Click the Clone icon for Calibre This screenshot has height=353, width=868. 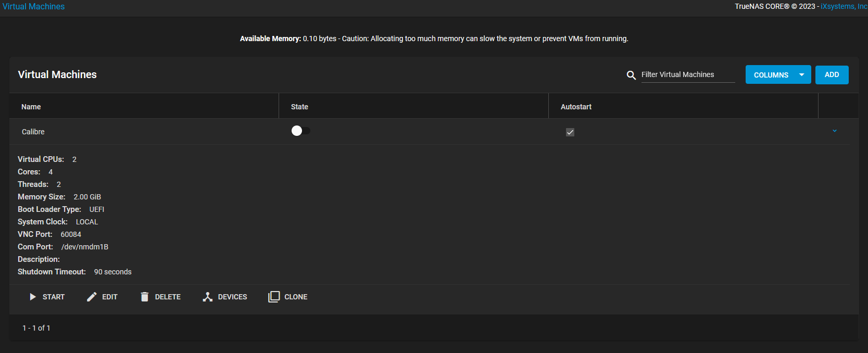tap(274, 297)
